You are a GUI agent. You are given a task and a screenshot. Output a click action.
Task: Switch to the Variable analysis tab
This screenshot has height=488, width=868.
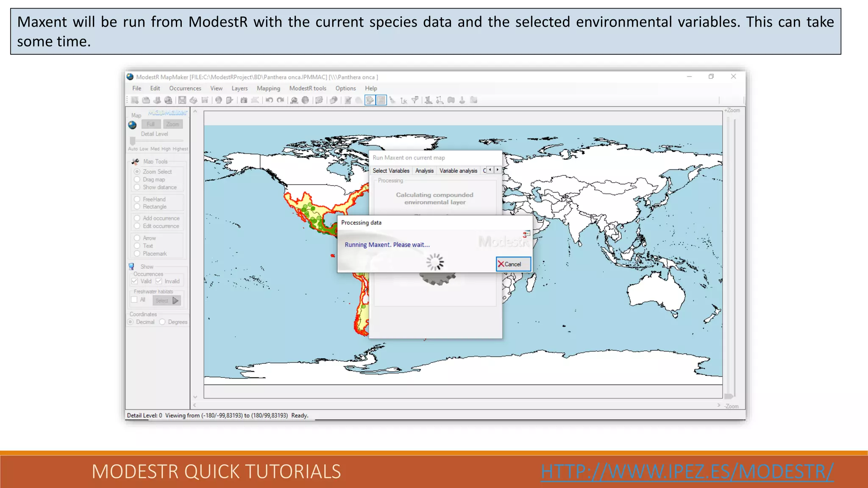click(458, 171)
